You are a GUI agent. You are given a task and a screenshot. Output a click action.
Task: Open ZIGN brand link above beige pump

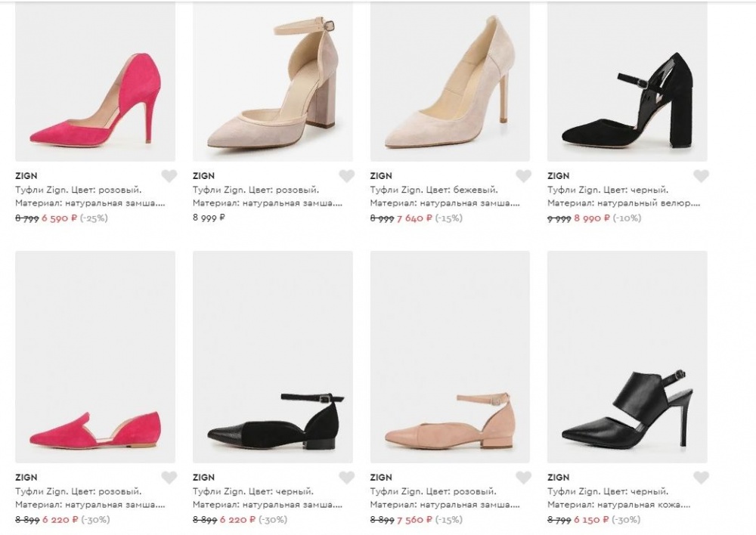point(381,176)
